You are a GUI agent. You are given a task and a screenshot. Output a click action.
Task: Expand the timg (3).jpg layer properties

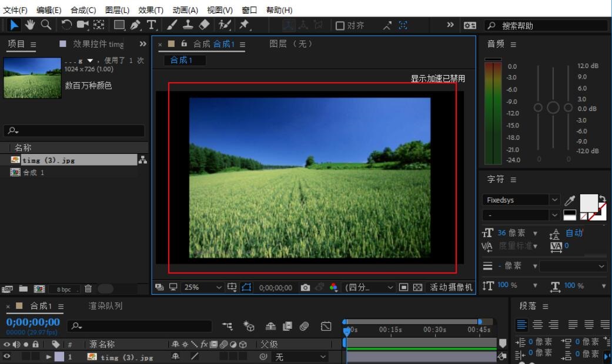(49, 356)
